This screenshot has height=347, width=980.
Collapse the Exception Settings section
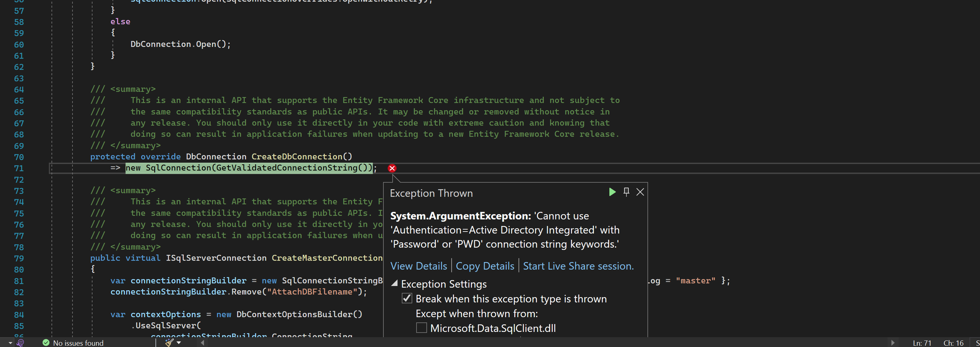[x=395, y=283]
